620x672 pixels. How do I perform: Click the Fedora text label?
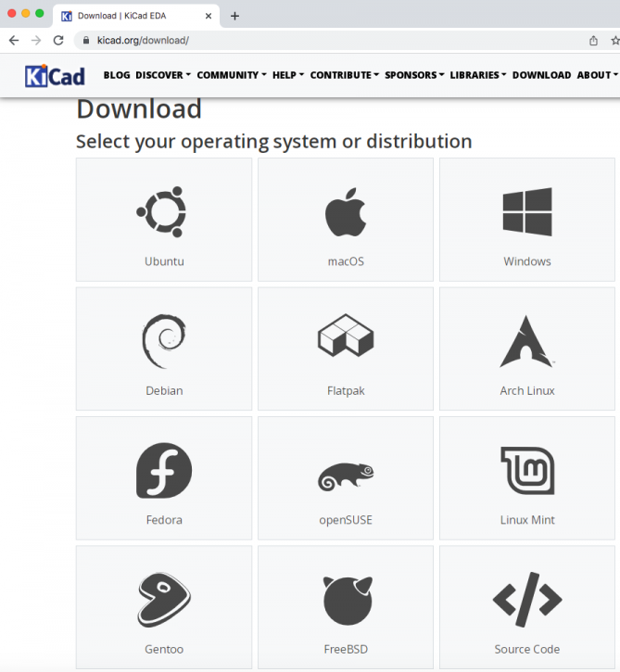tap(164, 520)
